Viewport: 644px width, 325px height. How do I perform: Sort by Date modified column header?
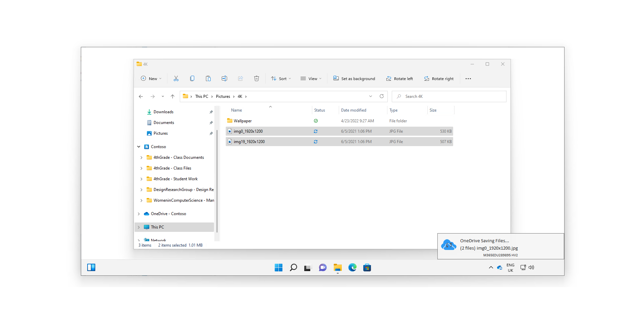coord(354,110)
